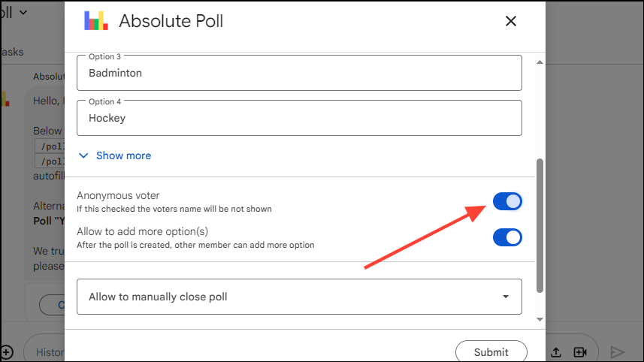Image resolution: width=644 pixels, height=362 pixels.
Task: Click the plus icon beside the message box
Action: pyautogui.click(x=6, y=351)
